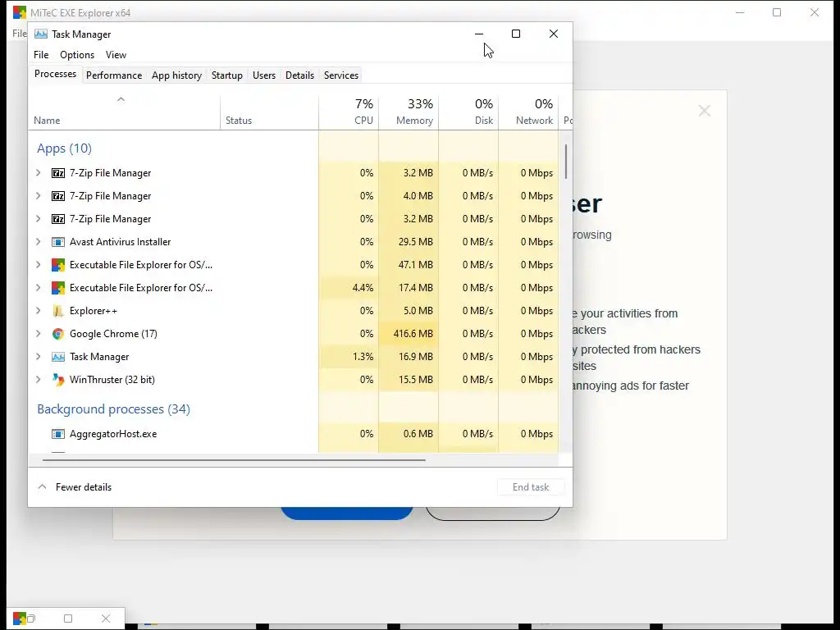840x630 pixels.
Task: Expand the WinThruster (32 bit) entry
Action: pyautogui.click(x=38, y=380)
